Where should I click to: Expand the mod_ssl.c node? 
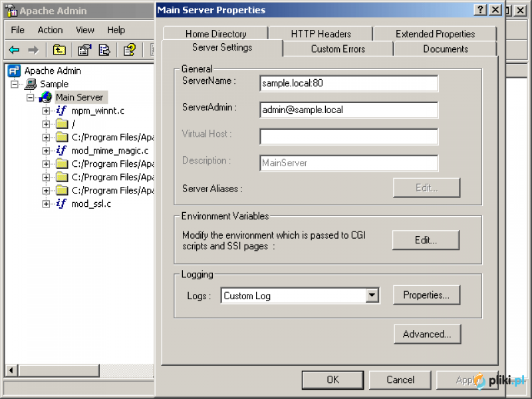(x=46, y=204)
